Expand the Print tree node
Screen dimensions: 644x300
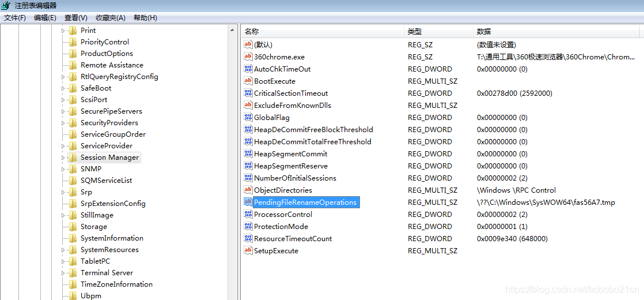click(63, 31)
